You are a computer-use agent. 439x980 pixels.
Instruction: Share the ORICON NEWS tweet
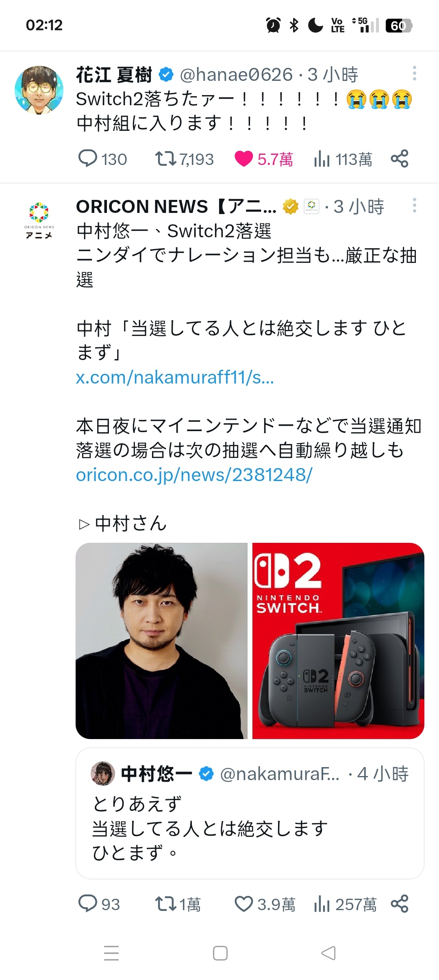(x=399, y=904)
